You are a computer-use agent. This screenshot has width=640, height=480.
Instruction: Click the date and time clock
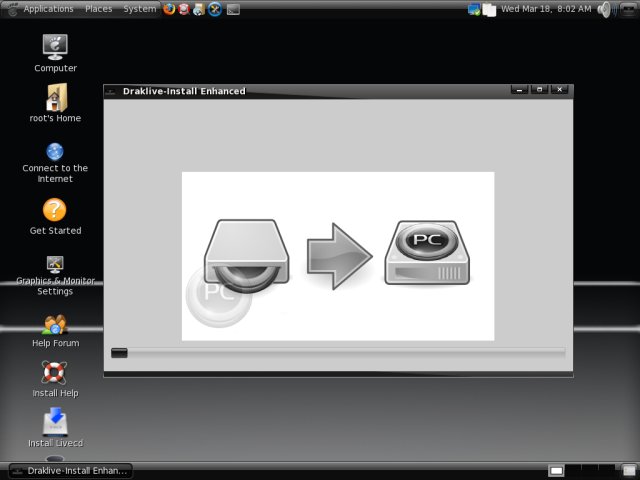tap(546, 9)
